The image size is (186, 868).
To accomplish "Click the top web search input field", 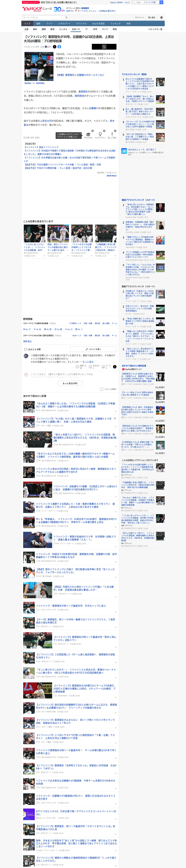I will [137, 2].
